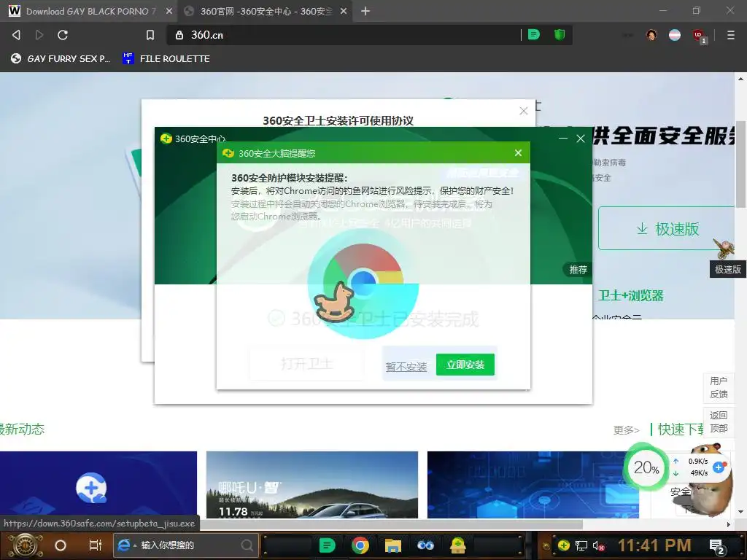The width and height of the screenshot is (747, 560).
Task: Open the 360 installer taskbar icon
Action: (x=458, y=545)
